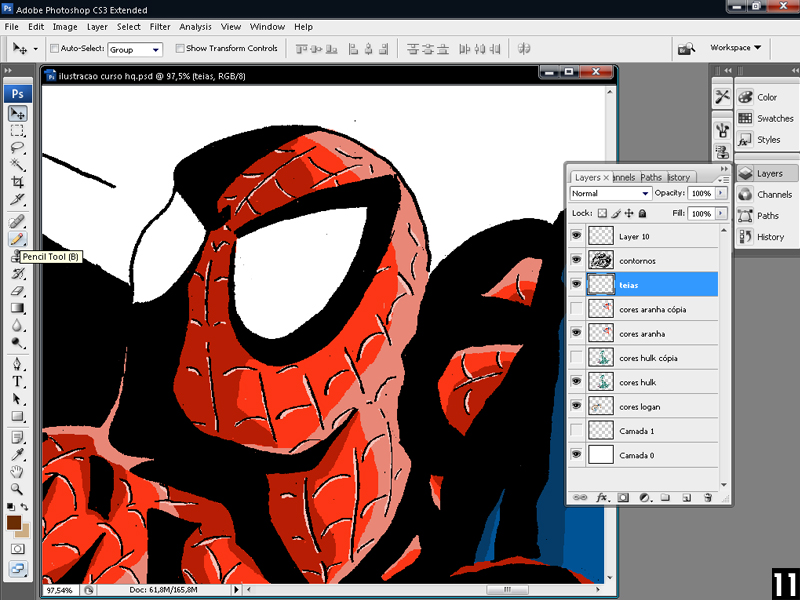
Task: Open the Filter menu
Action: [x=159, y=27]
